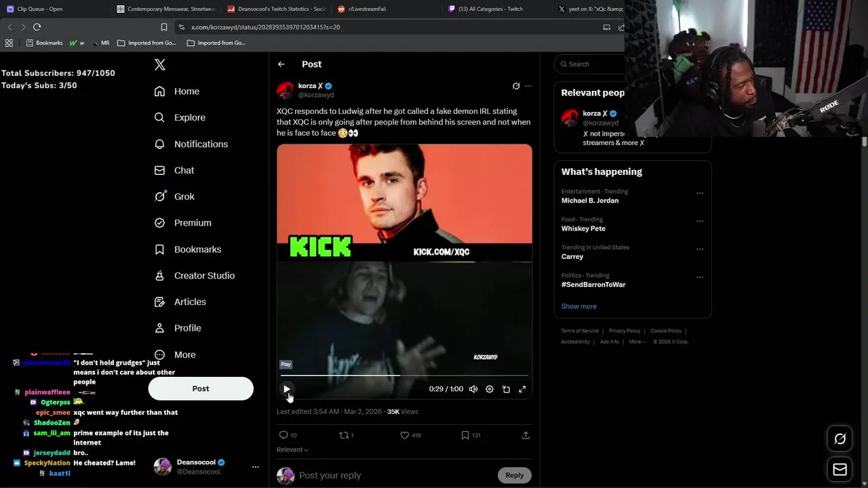
Task: Play the video in the post
Action: (x=287, y=389)
